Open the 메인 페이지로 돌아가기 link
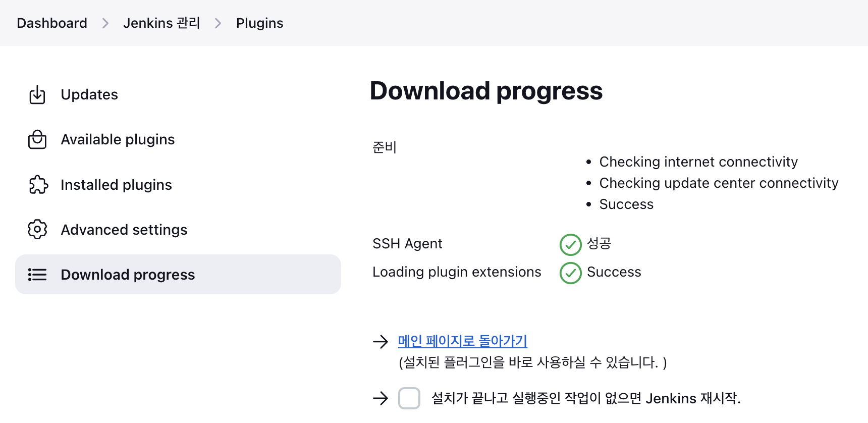 [462, 341]
